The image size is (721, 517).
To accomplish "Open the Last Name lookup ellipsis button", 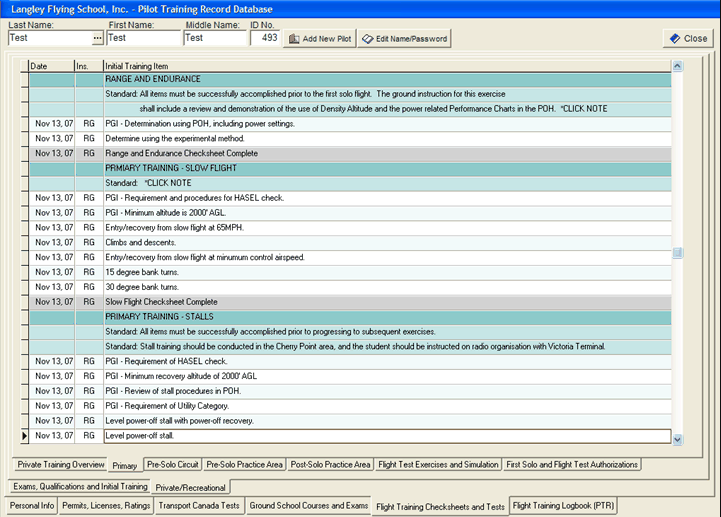I will pos(97,38).
